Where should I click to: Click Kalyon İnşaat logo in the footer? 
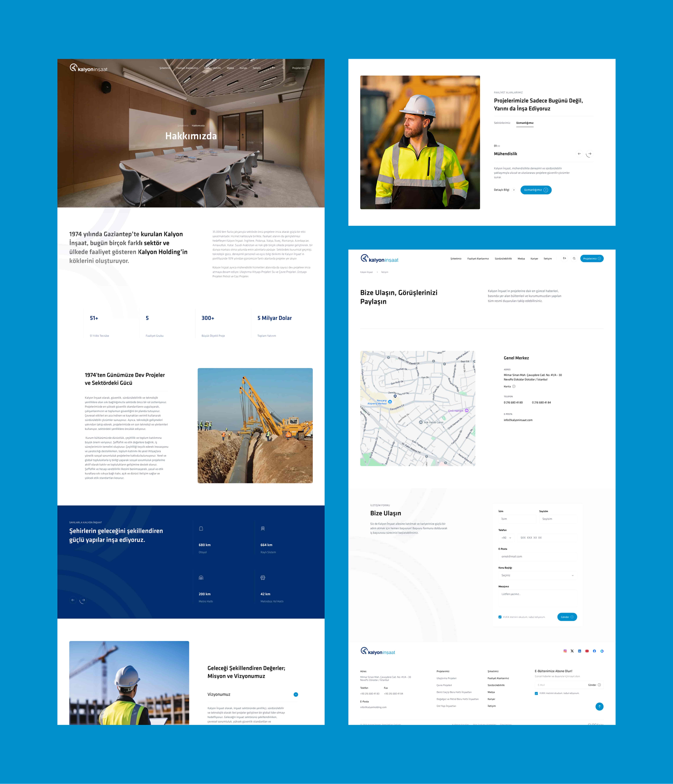pyautogui.click(x=378, y=651)
